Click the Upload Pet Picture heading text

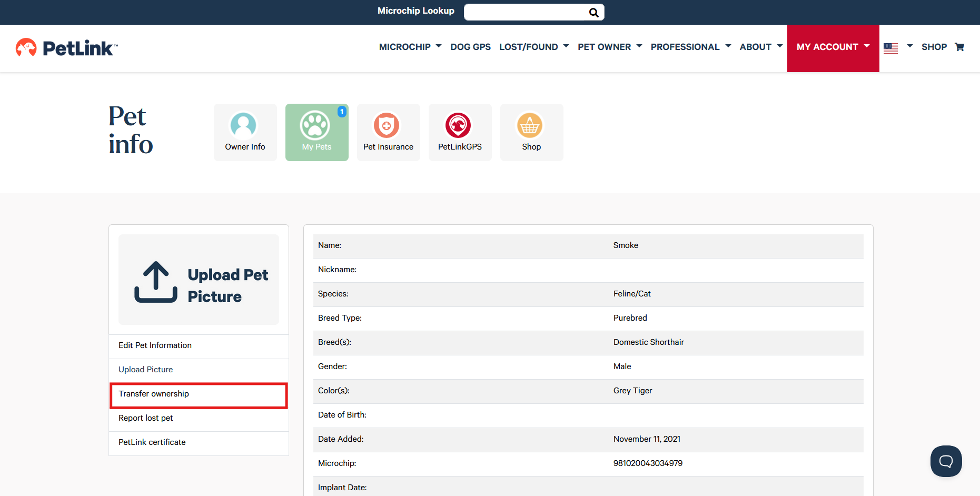click(x=228, y=285)
